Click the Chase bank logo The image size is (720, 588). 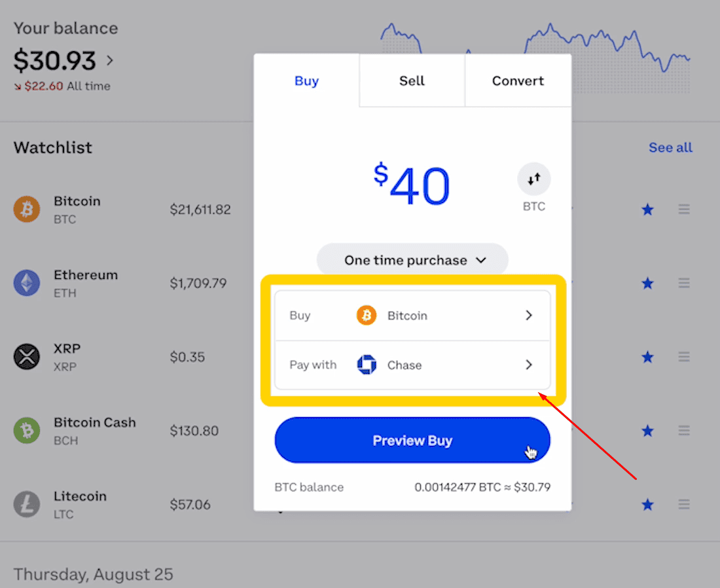click(367, 365)
